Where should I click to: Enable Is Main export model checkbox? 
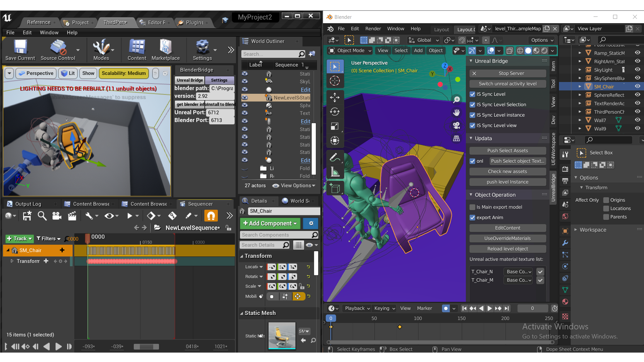point(472,207)
